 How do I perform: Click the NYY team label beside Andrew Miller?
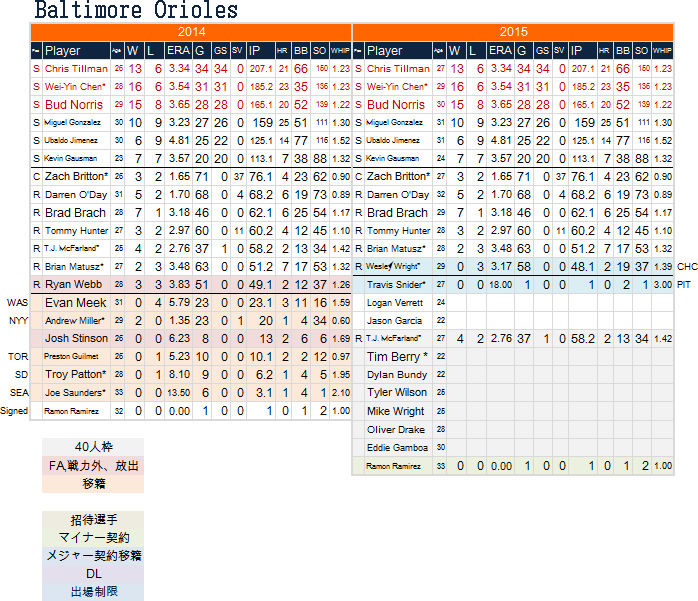tap(18, 321)
